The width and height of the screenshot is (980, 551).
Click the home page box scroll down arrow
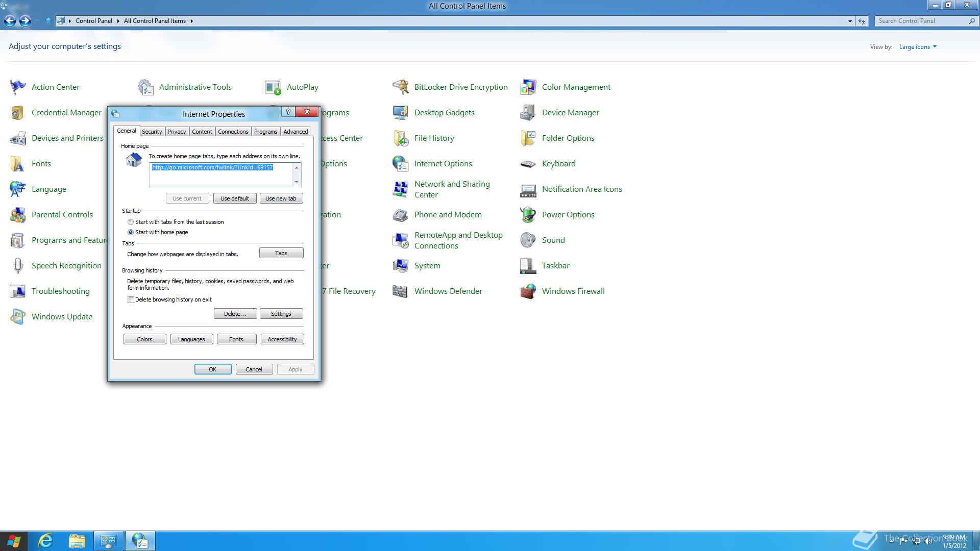coord(297,182)
